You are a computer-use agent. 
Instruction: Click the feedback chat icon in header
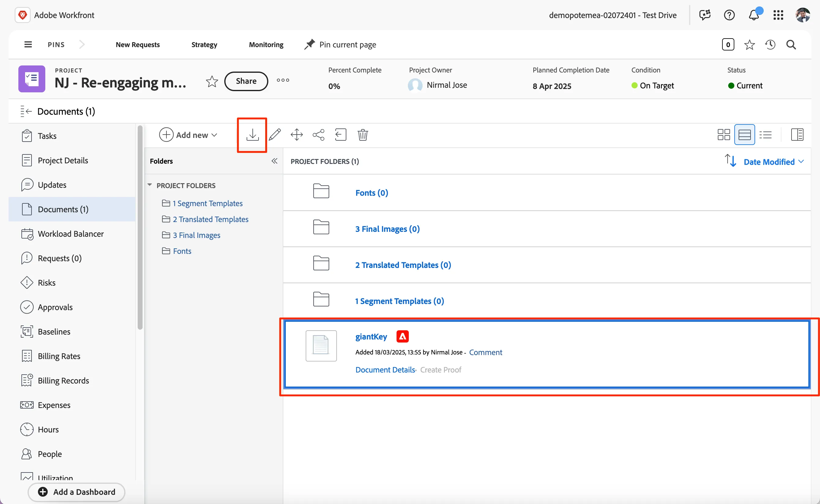[x=705, y=15]
